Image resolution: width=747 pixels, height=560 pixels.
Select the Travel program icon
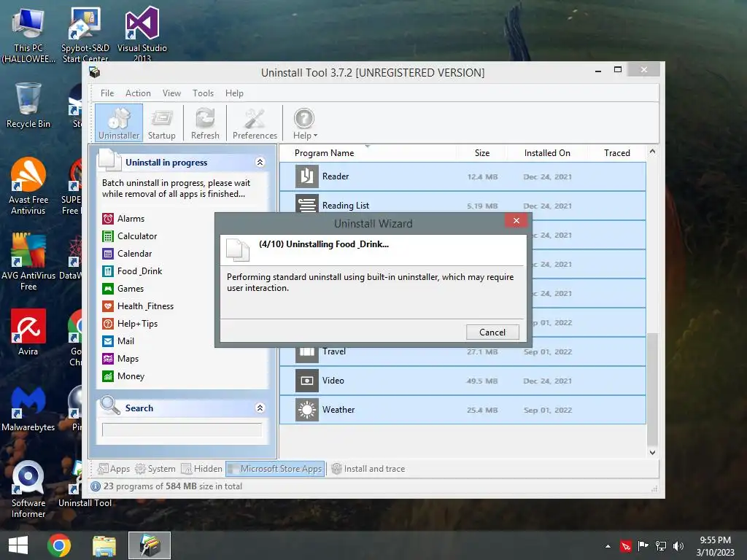click(x=307, y=354)
